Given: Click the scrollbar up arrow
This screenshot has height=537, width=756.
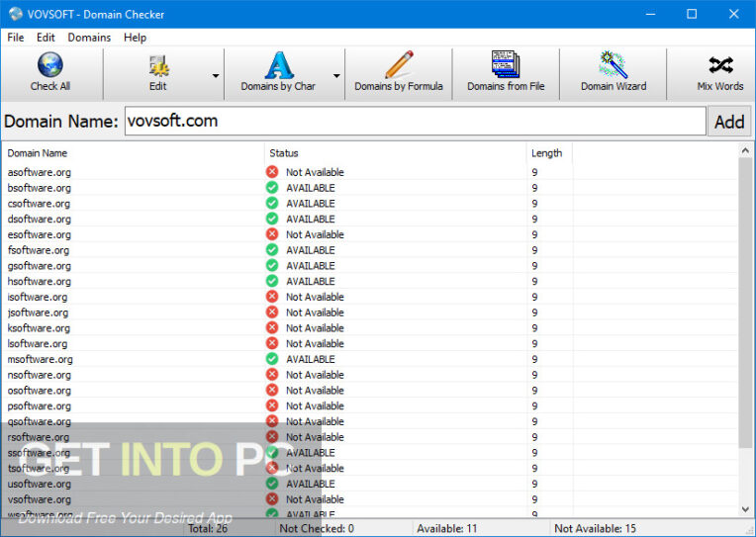Looking at the screenshot, I should click(x=745, y=151).
